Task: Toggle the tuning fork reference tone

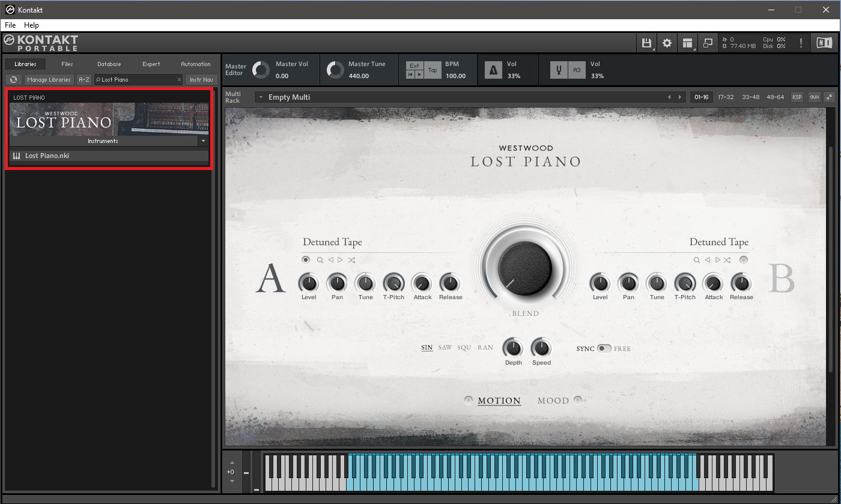Action: [x=559, y=70]
